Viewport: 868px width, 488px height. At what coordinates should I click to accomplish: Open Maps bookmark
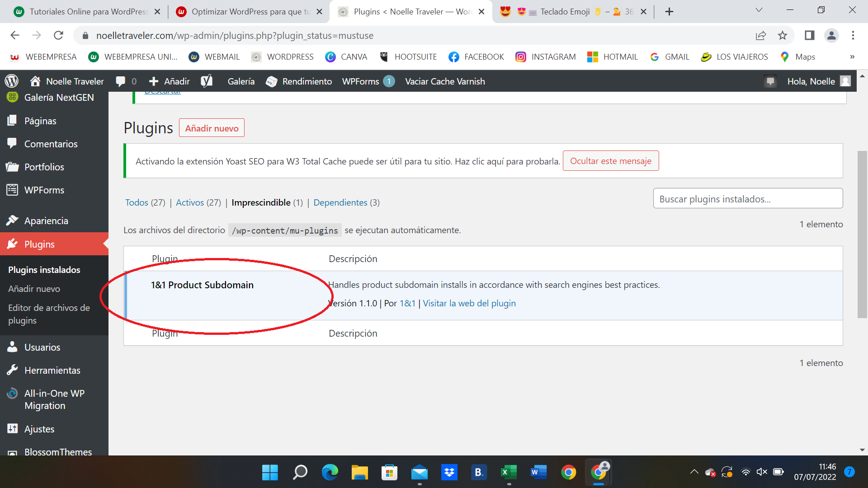[797, 56]
